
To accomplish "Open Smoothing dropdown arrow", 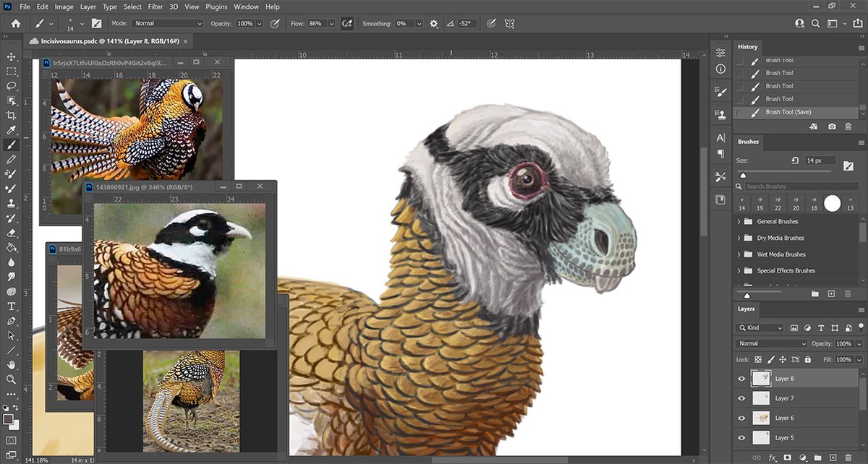I will coord(421,23).
